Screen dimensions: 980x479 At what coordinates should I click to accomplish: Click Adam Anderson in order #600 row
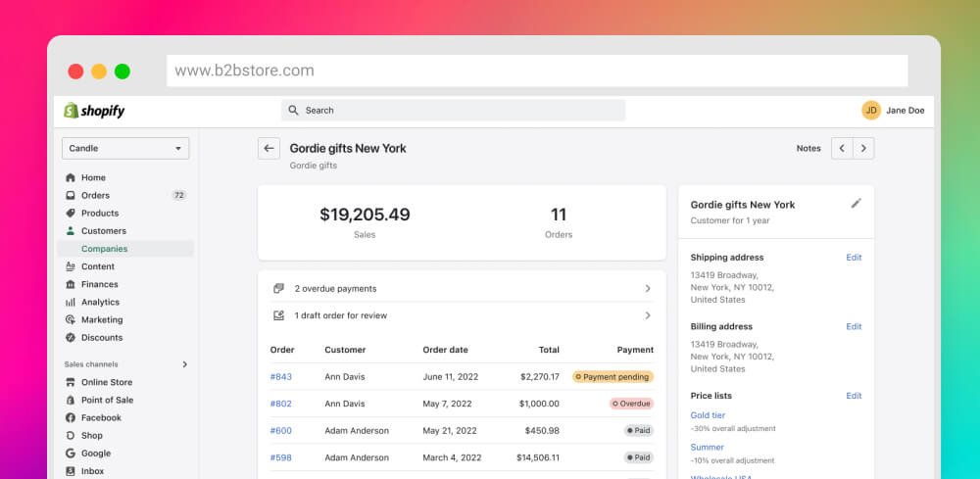coord(357,431)
